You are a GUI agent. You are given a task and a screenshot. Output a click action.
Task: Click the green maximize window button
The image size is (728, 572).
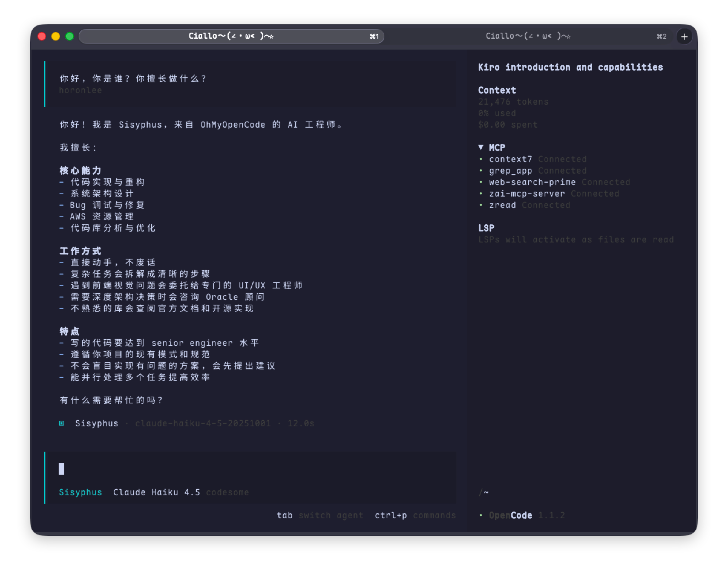(70, 36)
